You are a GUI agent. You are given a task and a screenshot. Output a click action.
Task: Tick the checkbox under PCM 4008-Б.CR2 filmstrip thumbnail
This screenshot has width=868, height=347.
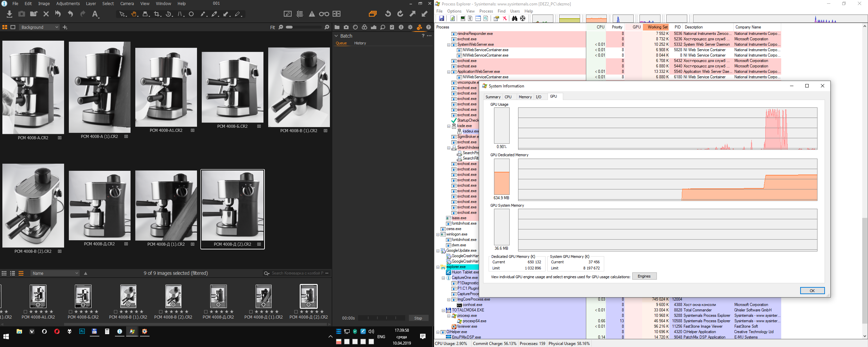click(x=71, y=312)
